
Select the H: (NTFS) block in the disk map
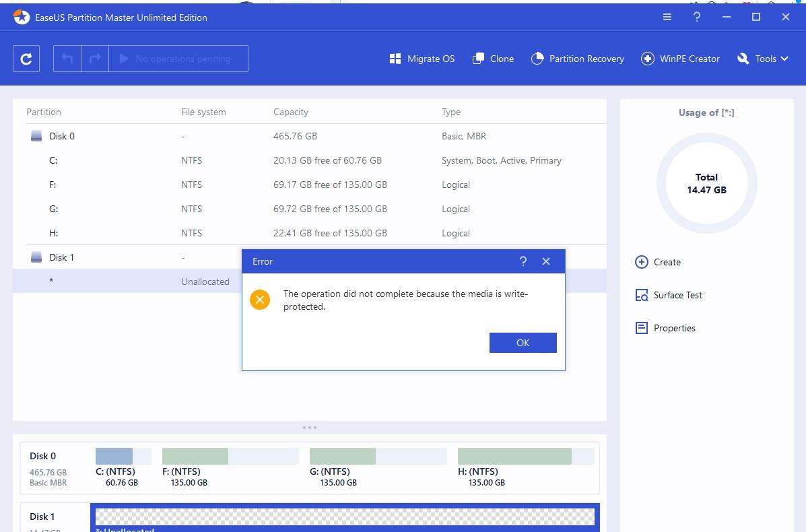(x=526, y=467)
